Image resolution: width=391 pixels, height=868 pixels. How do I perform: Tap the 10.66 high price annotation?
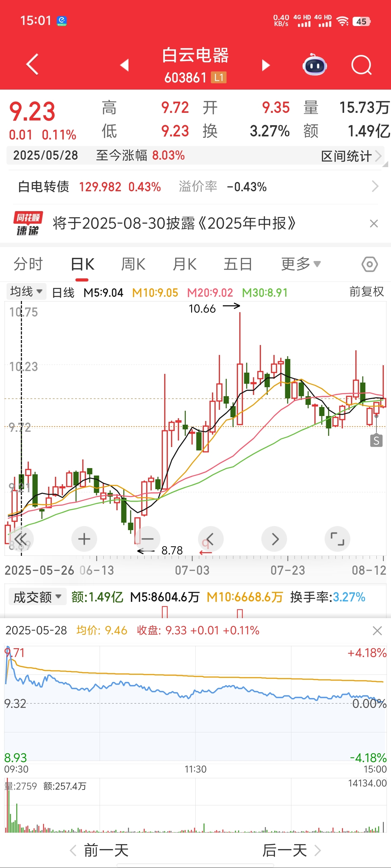tap(202, 308)
